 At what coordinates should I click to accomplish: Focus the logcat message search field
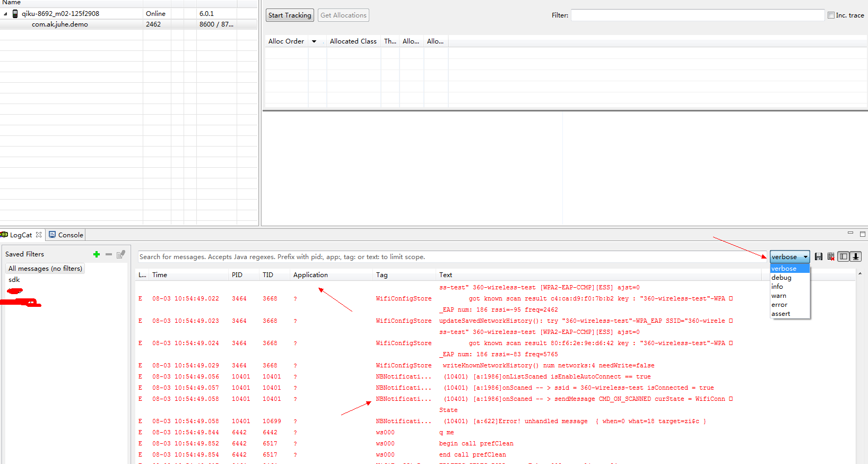[453, 257]
